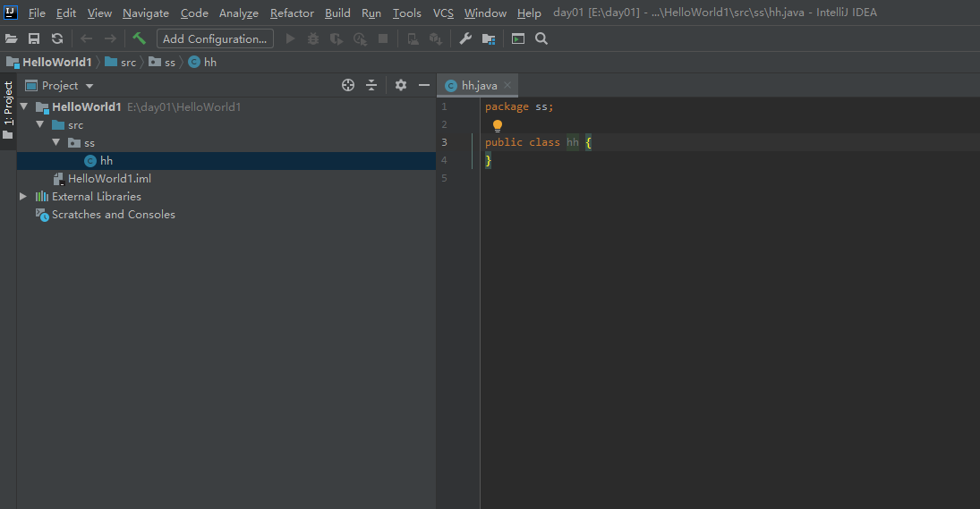
Task: Open the Edit menu
Action: coord(65,13)
